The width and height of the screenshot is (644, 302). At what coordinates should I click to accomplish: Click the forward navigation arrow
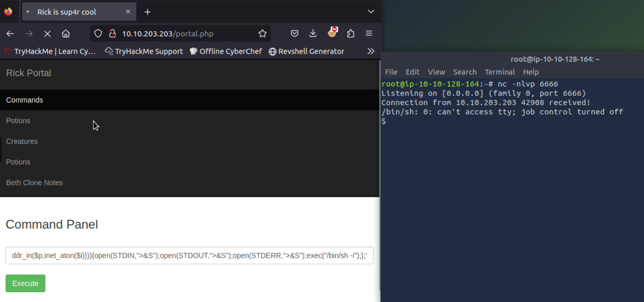point(29,33)
